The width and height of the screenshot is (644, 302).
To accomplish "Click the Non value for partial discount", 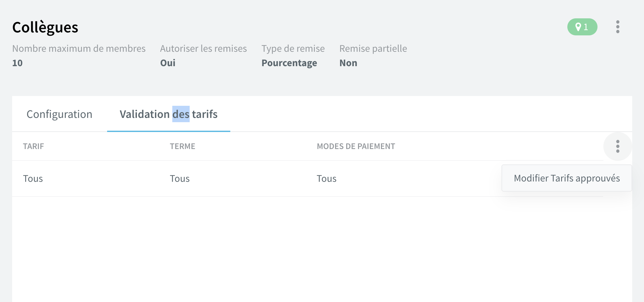I will pos(348,63).
